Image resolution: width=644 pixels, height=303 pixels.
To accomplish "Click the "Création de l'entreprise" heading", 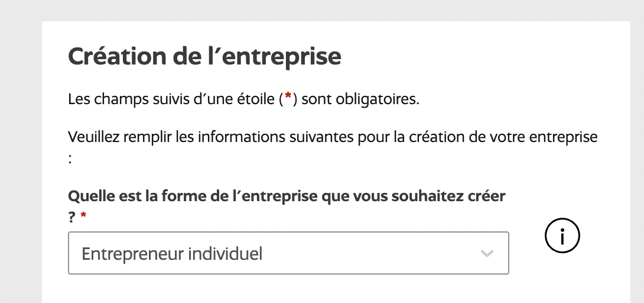I will point(204,57).
